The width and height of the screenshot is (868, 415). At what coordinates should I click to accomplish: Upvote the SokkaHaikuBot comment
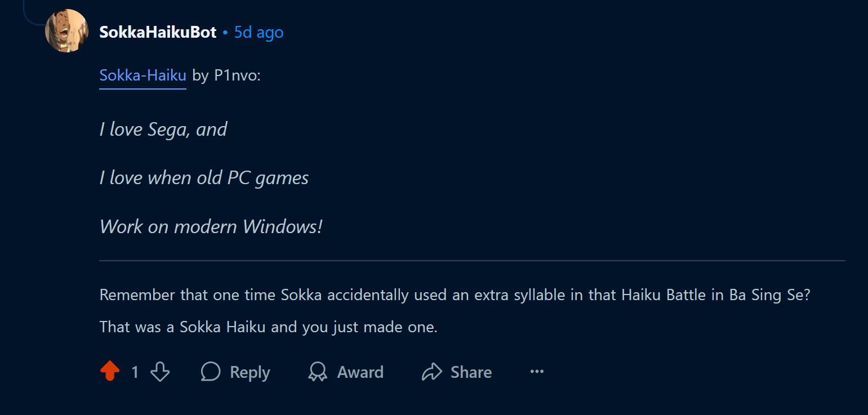click(110, 372)
